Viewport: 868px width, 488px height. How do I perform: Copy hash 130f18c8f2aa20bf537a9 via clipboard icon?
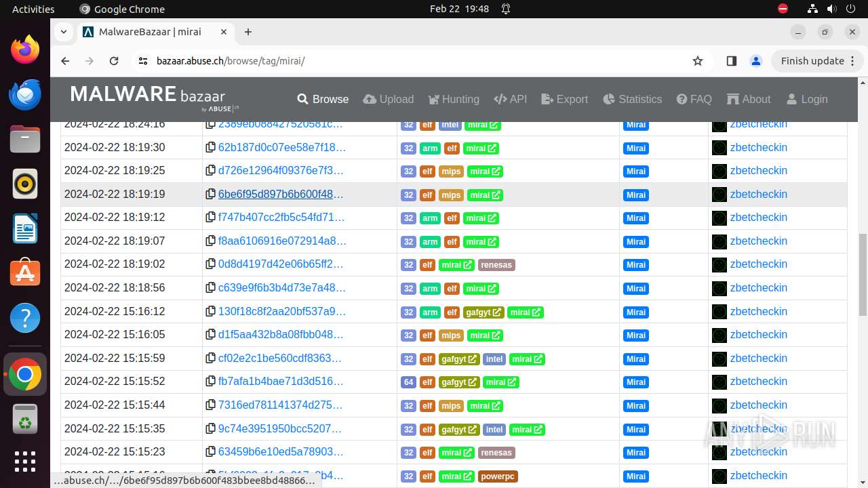(211, 312)
